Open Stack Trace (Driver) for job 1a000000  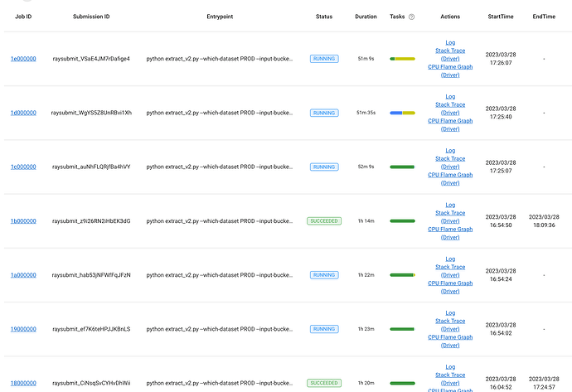click(450, 271)
